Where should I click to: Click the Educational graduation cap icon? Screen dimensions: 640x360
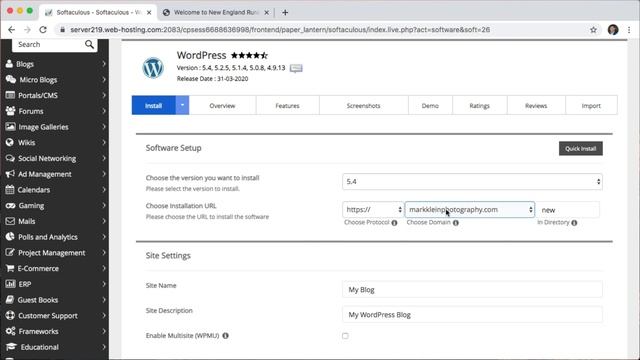pos(11,347)
